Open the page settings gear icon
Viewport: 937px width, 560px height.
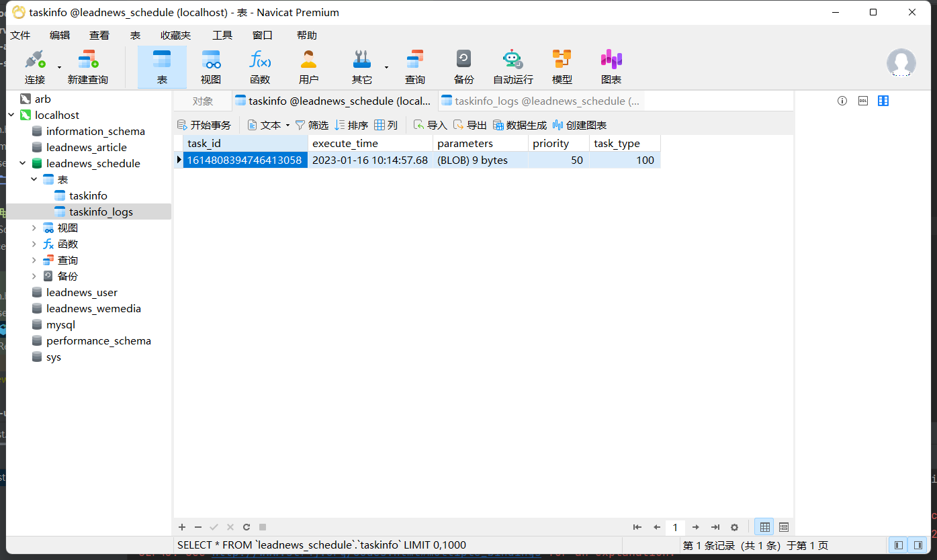tap(734, 527)
